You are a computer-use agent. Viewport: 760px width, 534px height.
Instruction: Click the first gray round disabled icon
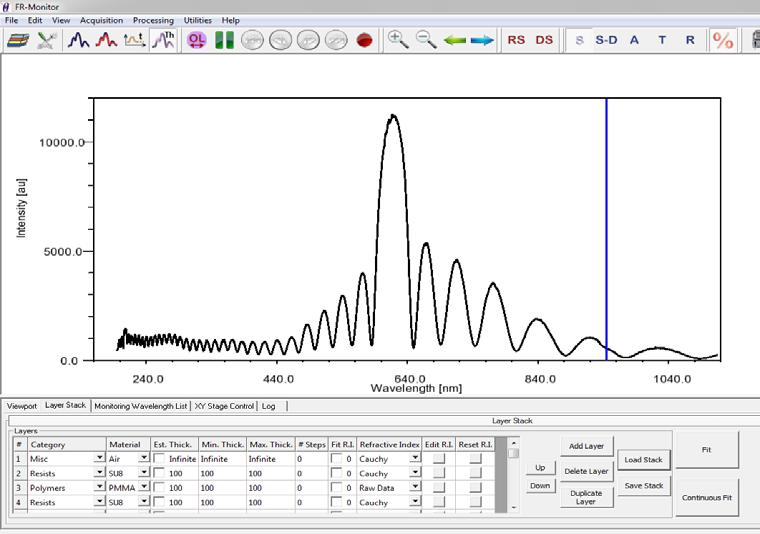tap(253, 40)
